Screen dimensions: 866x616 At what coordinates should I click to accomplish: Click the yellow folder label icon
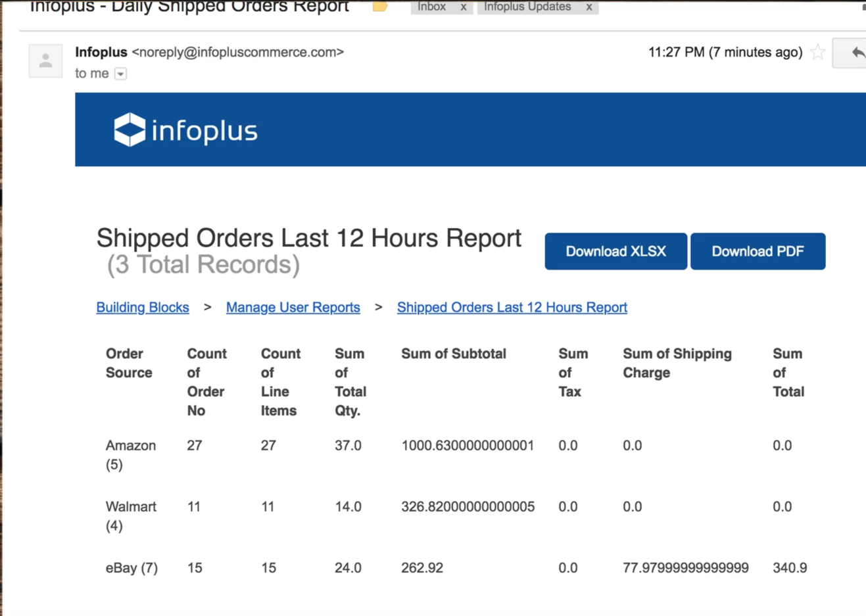379,7
